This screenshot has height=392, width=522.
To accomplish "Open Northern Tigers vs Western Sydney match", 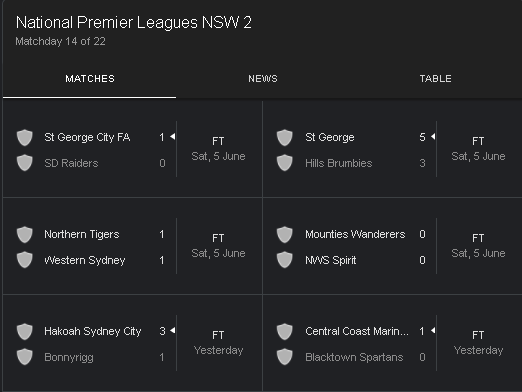I will pos(133,247).
